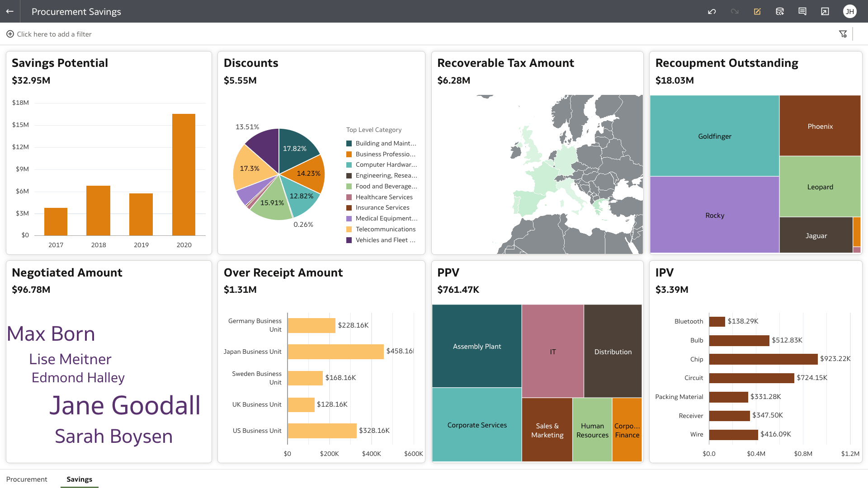Toggle 'Healthcare Services' in the Discounts legend
Image resolution: width=868 pixels, height=488 pixels.
[x=384, y=197]
